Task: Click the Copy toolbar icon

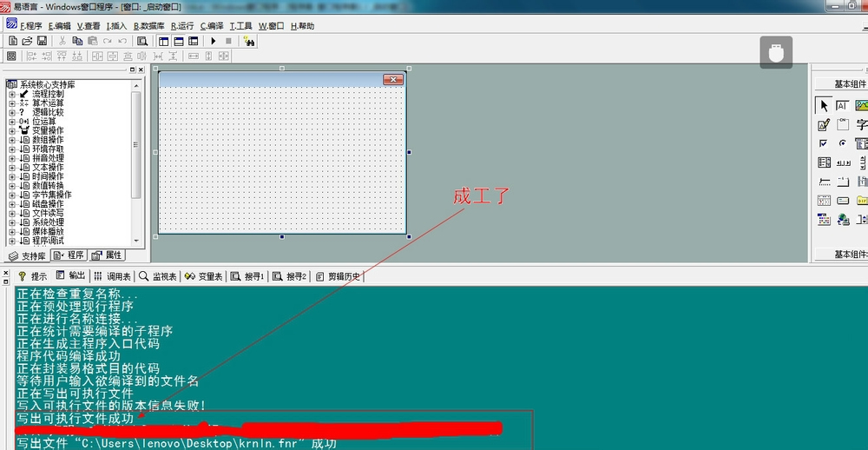Action: click(77, 41)
